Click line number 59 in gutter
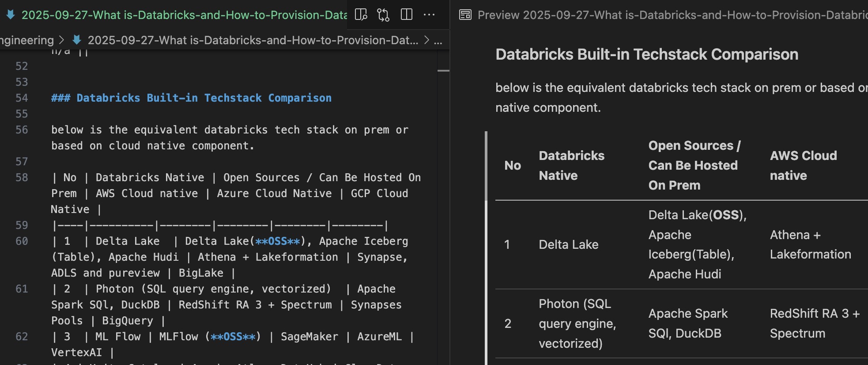Image resolution: width=868 pixels, height=365 pixels. tap(22, 225)
